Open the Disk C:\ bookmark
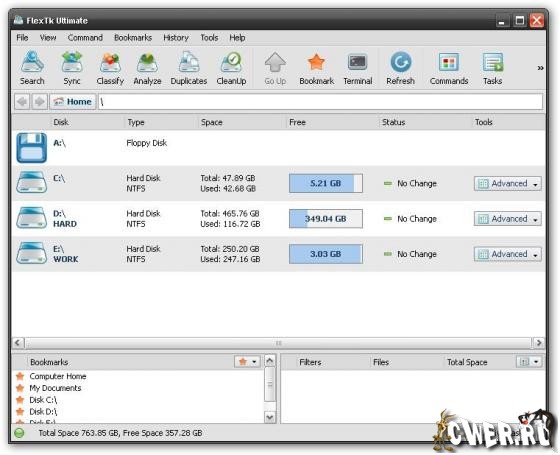560x455 pixels. 43,400
